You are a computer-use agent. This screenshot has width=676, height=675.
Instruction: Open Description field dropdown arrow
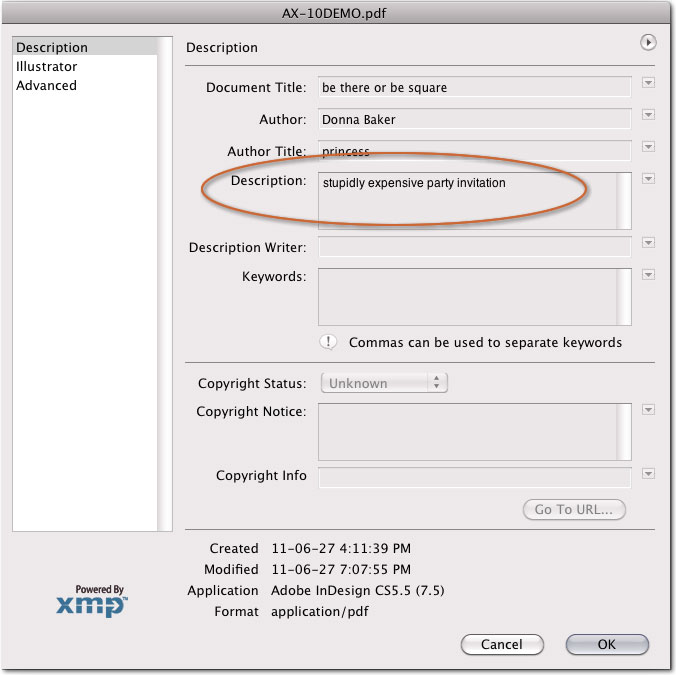pos(648,179)
